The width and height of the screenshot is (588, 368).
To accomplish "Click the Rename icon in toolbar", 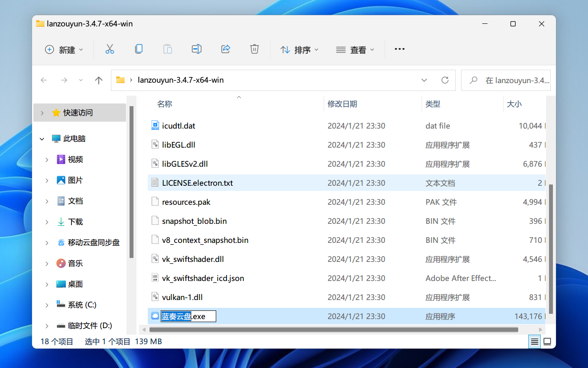I will pos(197,49).
